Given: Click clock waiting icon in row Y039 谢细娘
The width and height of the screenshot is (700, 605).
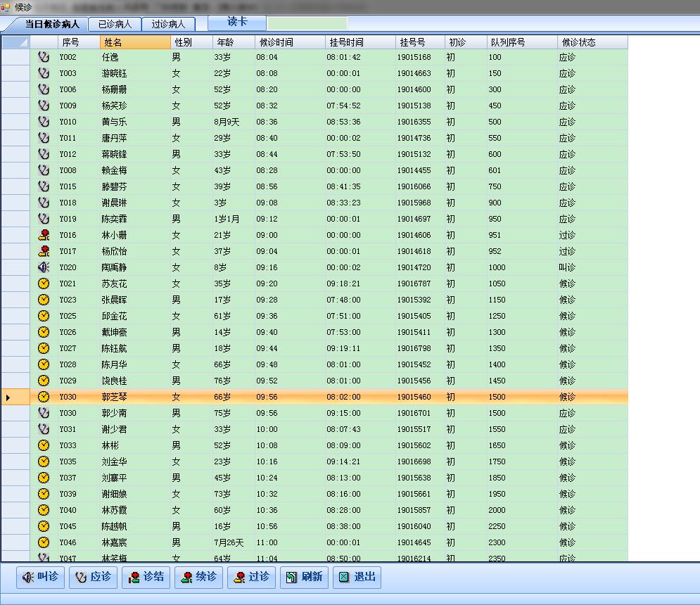Looking at the screenshot, I should 44,494.
